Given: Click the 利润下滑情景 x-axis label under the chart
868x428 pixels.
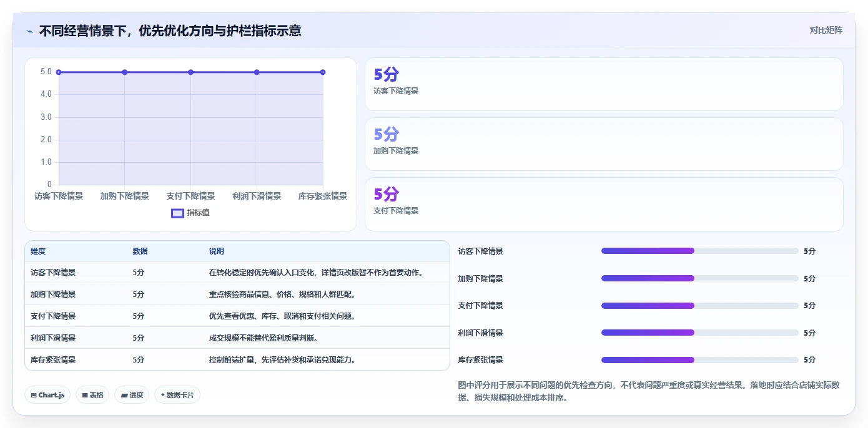Looking at the screenshot, I should point(257,196).
